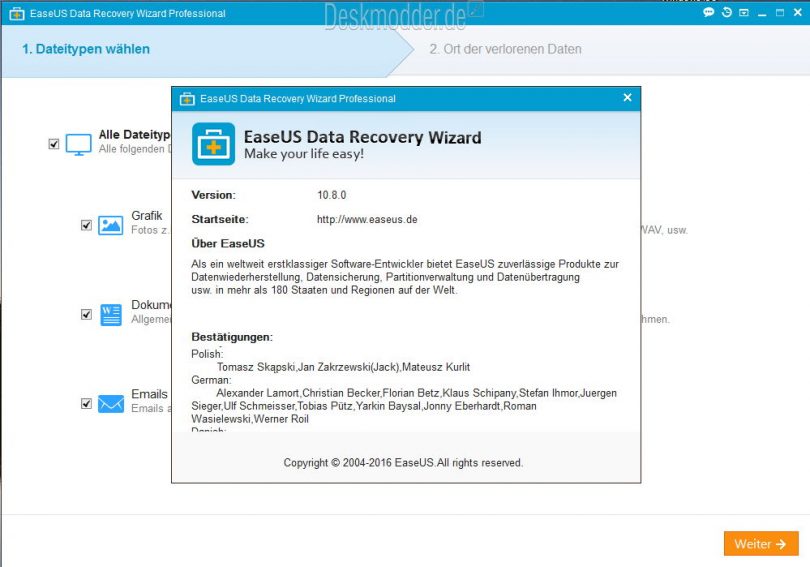Click the German translators label
The width and height of the screenshot is (810, 567).
pos(211,380)
